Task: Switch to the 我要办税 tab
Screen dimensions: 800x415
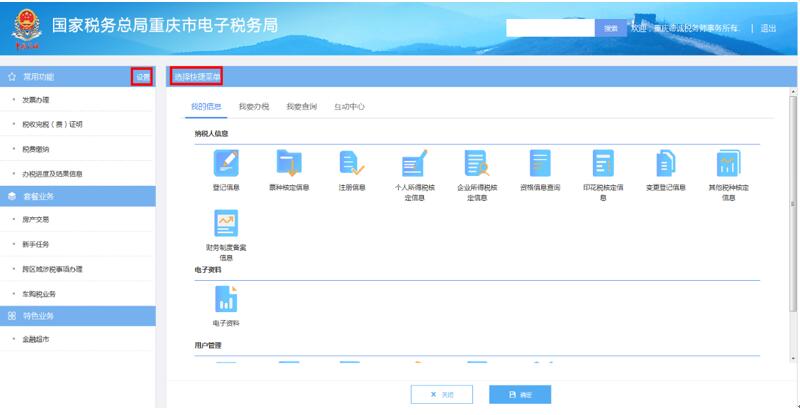Action: click(253, 105)
